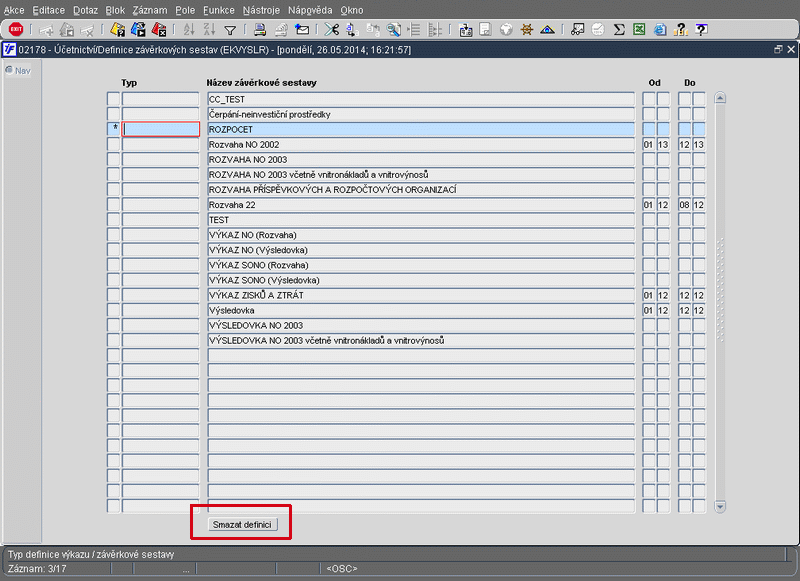Click the printer icon in toolbar
This screenshot has width=800, height=581.
click(x=260, y=30)
